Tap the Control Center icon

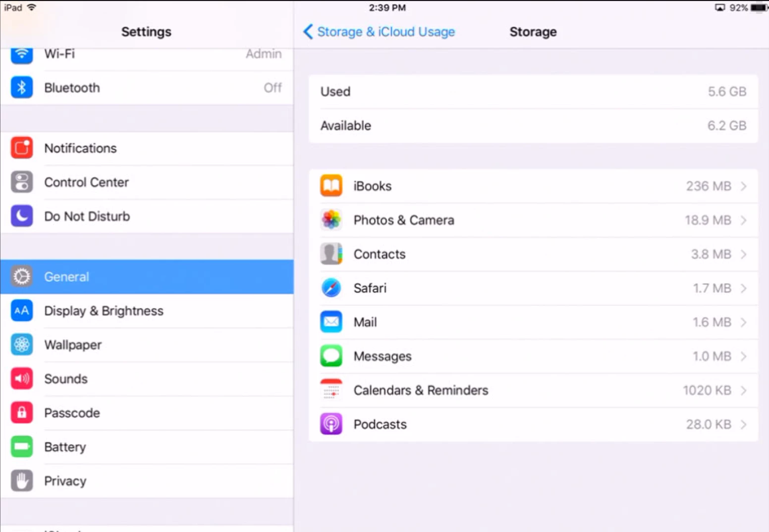click(x=22, y=182)
